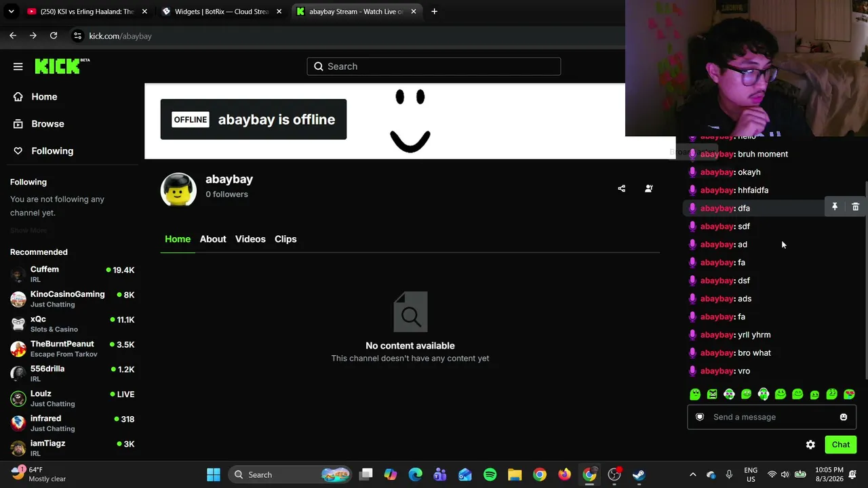Click the site info icon in address bar
The height and width of the screenshot is (488, 868).
[x=78, y=36]
